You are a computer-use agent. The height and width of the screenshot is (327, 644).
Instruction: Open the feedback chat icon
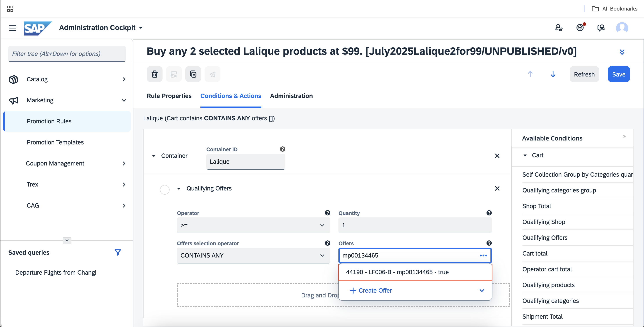(x=601, y=28)
